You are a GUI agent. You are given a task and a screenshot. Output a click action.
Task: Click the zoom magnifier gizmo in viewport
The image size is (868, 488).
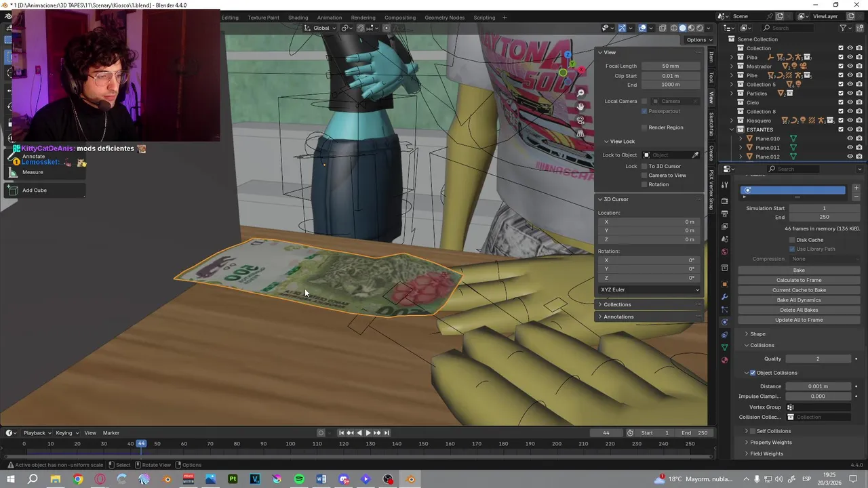580,93
